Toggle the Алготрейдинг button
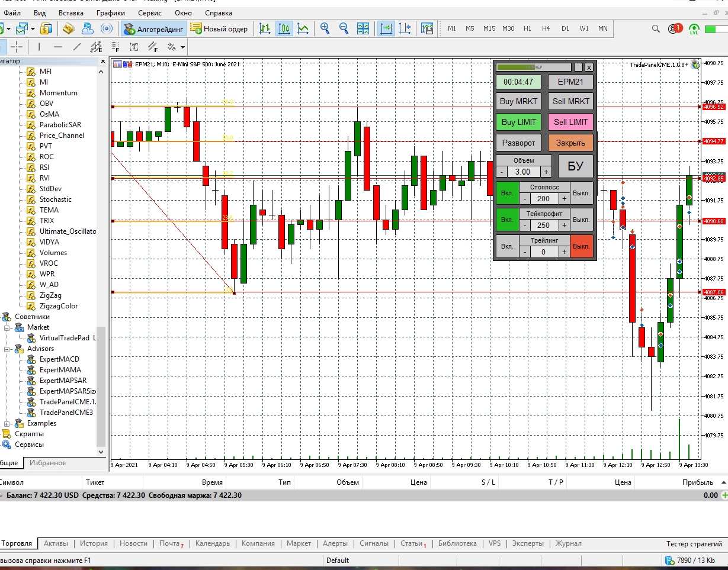The image size is (728, 570). click(154, 28)
